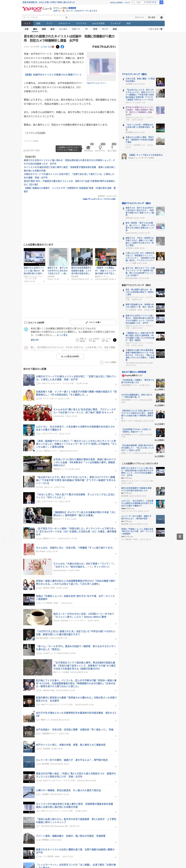This screenshot has height=868, width=186.
Task: Share the top comment on X
Action: click(114, 340)
